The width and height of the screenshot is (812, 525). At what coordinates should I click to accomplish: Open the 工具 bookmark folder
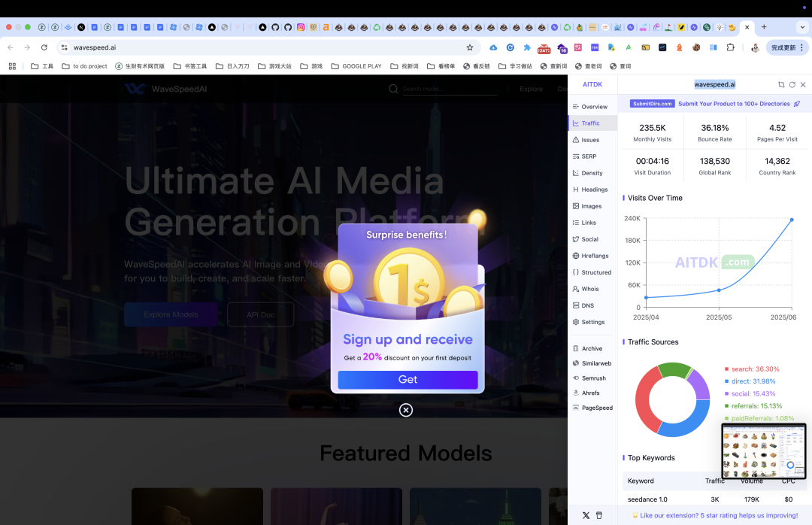(42, 66)
